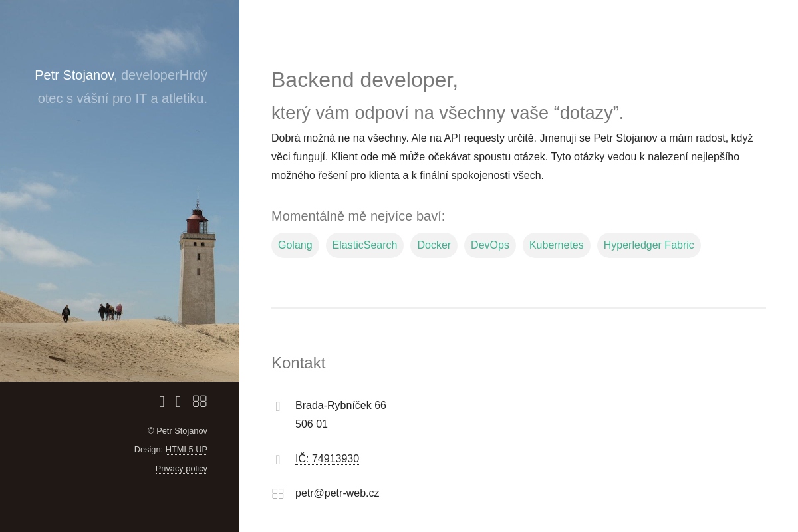The width and height of the screenshot is (798, 532).
Task: Click the Petr Stojanov name in sidebar
Action: pos(74,76)
